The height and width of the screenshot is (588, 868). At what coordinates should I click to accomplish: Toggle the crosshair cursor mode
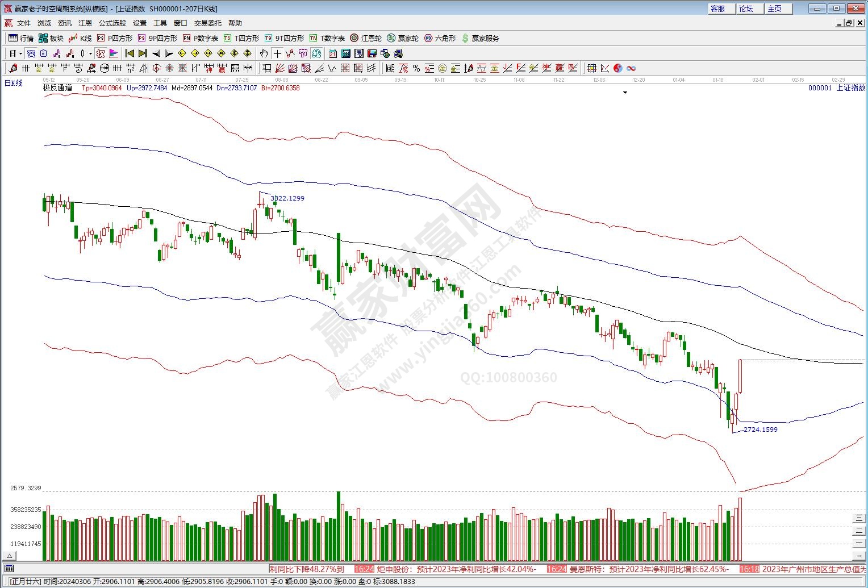tap(277, 53)
